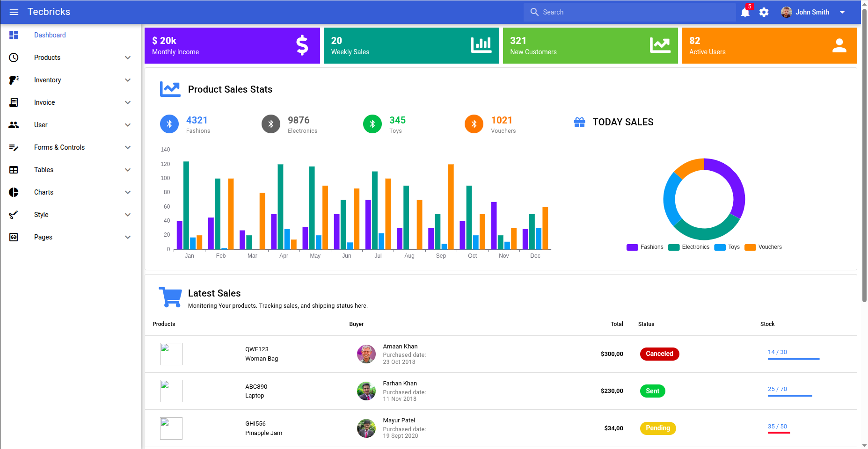Image resolution: width=868 pixels, height=449 pixels.
Task: Click the red Canceled status badge
Action: (x=659, y=354)
